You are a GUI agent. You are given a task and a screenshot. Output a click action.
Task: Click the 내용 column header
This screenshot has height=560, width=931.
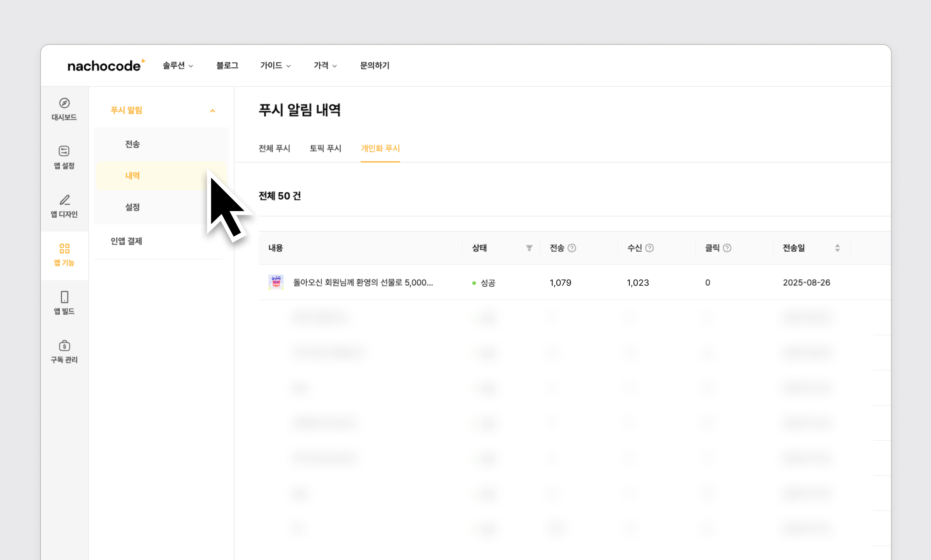276,248
